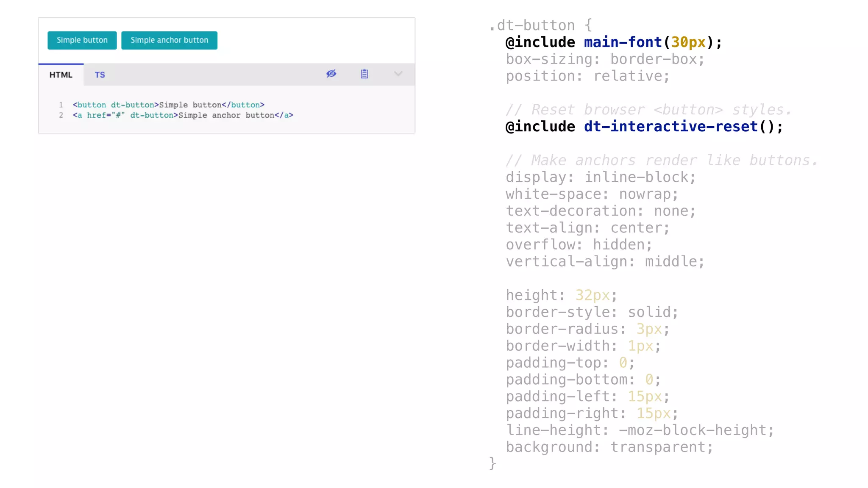Click the 'Make anchors render like buttons' comment
Image resolution: width=868 pixels, height=488 pixels.
tap(662, 161)
